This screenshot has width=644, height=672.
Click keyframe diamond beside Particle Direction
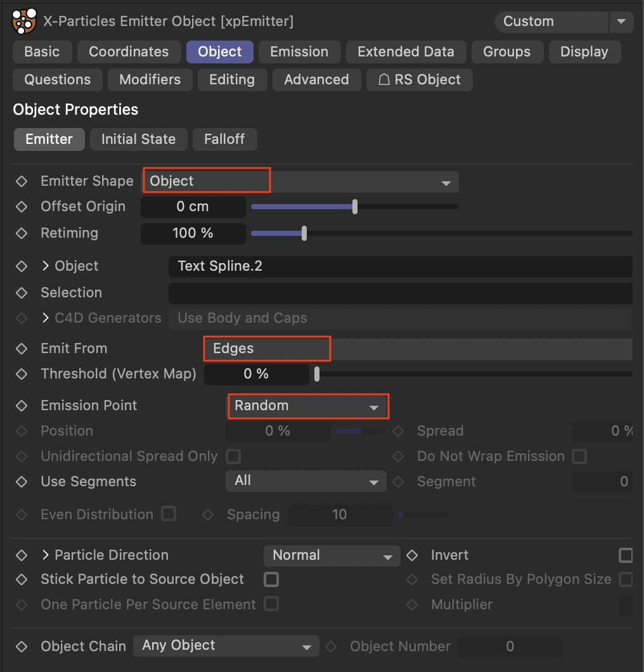pos(22,555)
